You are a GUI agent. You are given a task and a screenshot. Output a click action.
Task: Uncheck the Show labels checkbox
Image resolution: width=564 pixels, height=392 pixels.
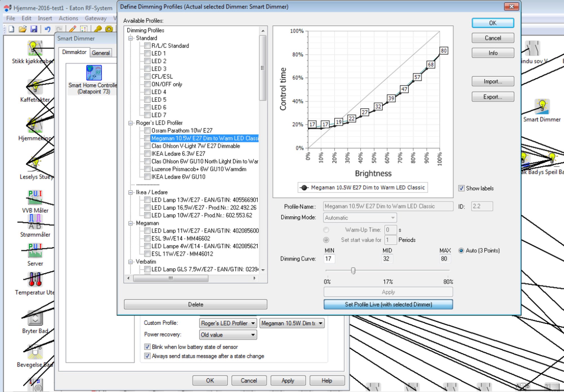coord(461,188)
